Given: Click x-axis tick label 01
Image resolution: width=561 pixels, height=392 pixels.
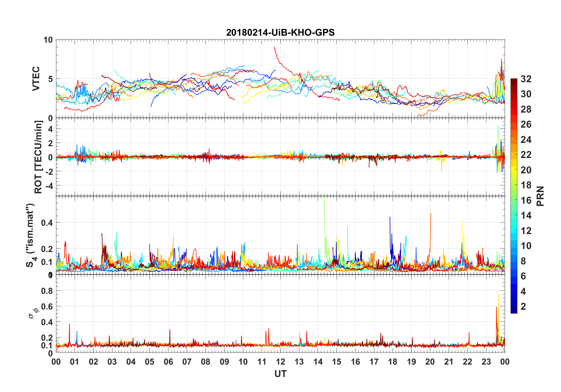Looking at the screenshot, I should [x=75, y=362].
